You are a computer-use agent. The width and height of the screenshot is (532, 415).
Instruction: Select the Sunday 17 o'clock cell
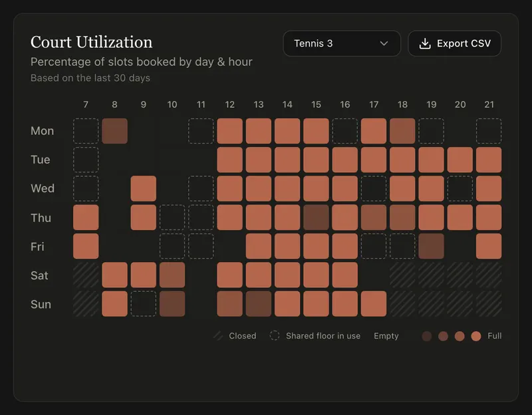click(374, 304)
